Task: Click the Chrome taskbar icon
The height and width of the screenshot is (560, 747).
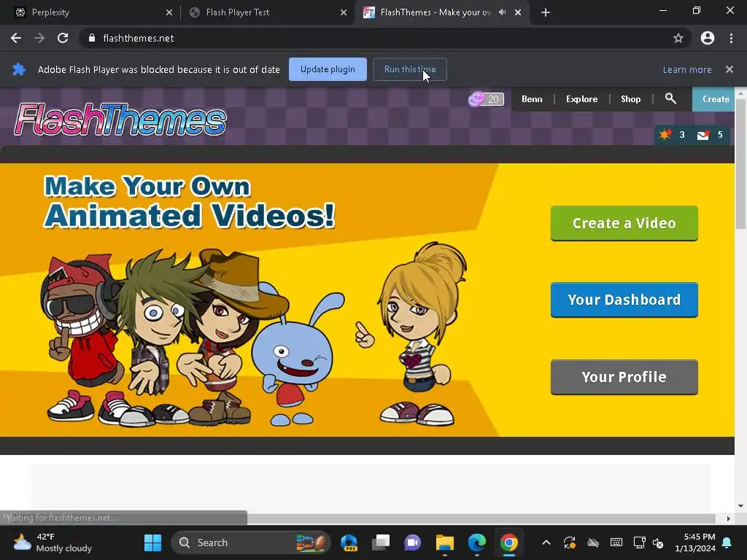Action: click(x=508, y=542)
